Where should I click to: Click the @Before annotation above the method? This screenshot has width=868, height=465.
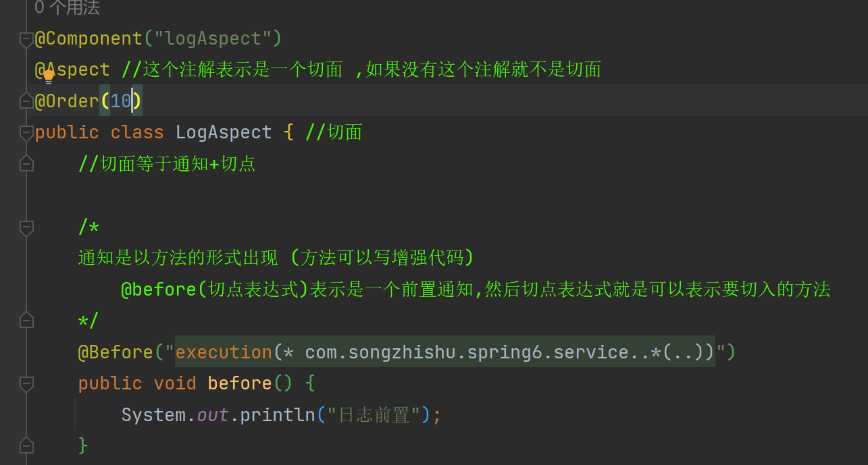pyautogui.click(x=116, y=352)
